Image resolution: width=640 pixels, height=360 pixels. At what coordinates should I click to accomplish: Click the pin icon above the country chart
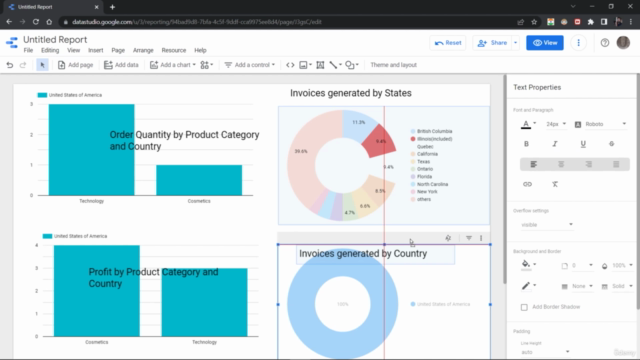pyautogui.click(x=448, y=238)
